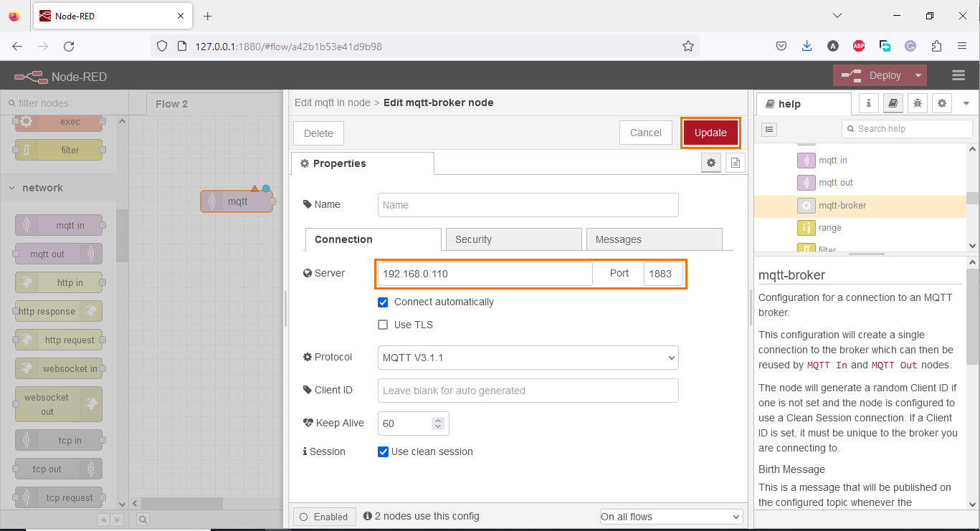Open the debug messages bug icon
This screenshot has height=531, width=980.
point(918,103)
